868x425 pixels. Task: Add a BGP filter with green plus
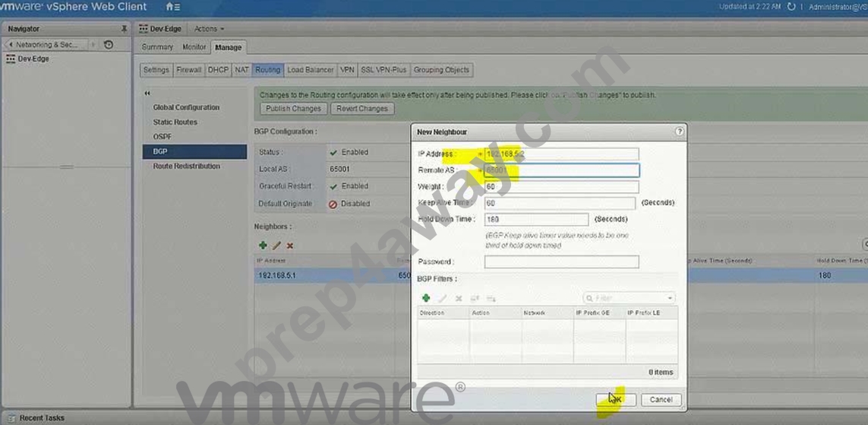point(426,298)
